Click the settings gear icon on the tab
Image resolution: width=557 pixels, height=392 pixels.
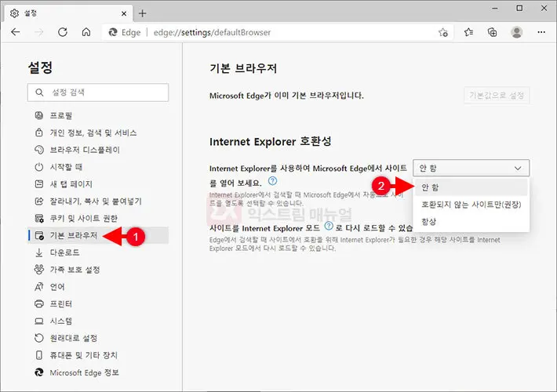[x=14, y=13]
